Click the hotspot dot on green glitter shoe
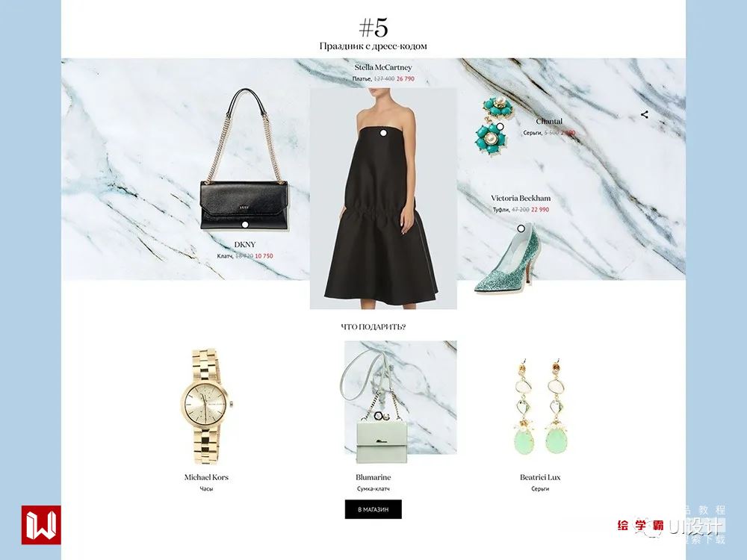Viewport: 747px width, 560px height. click(x=521, y=228)
